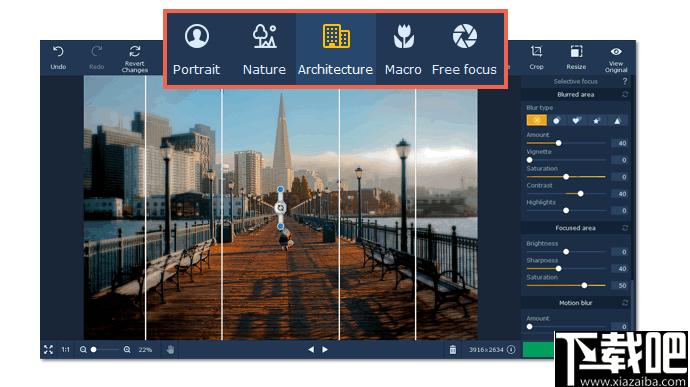Click the trash delete icon
690x387 pixels.
(x=453, y=350)
